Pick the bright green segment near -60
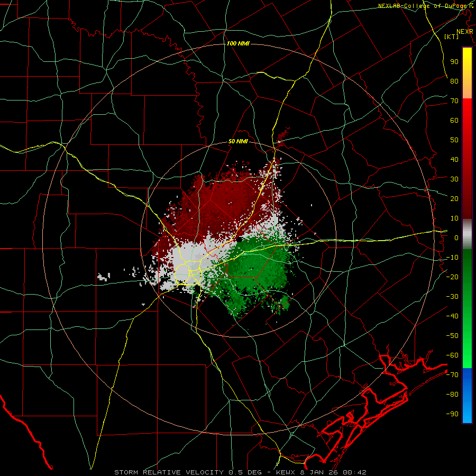This screenshot has height=476, width=476. pos(467,355)
